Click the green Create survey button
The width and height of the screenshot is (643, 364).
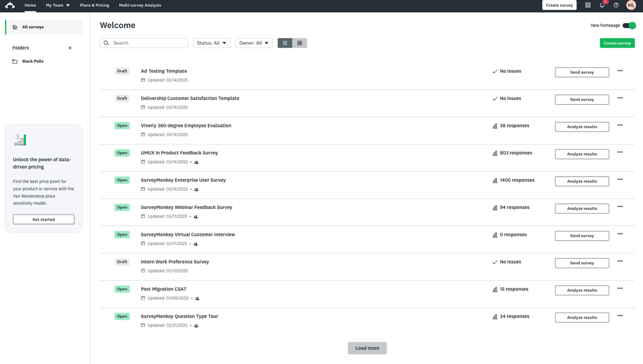point(617,43)
